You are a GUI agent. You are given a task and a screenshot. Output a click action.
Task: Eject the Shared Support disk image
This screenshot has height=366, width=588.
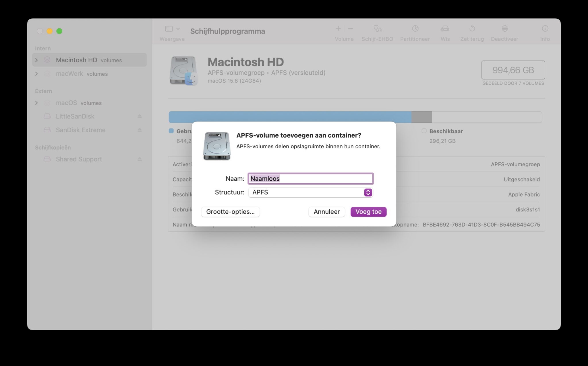(140, 159)
